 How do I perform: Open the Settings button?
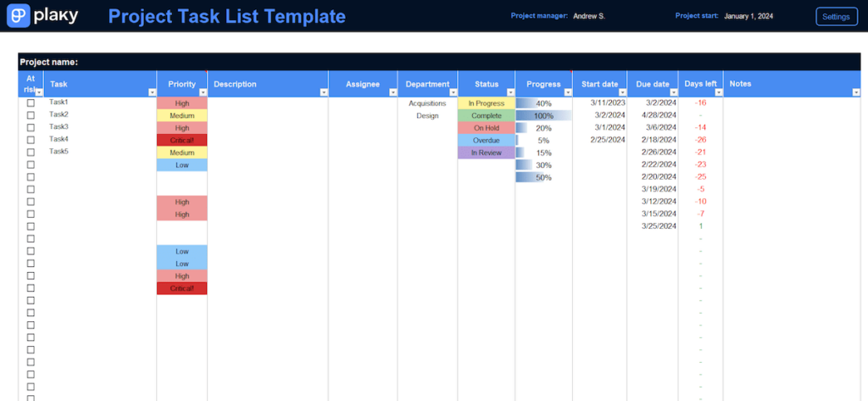point(836,17)
